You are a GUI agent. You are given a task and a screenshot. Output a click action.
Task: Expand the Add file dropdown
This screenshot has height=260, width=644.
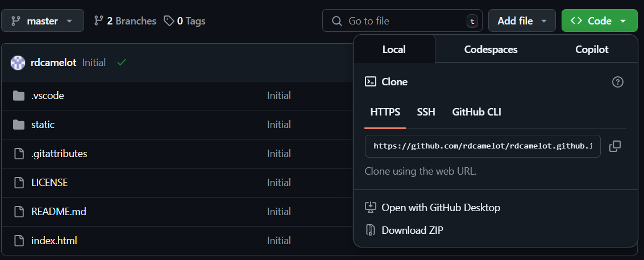[522, 21]
